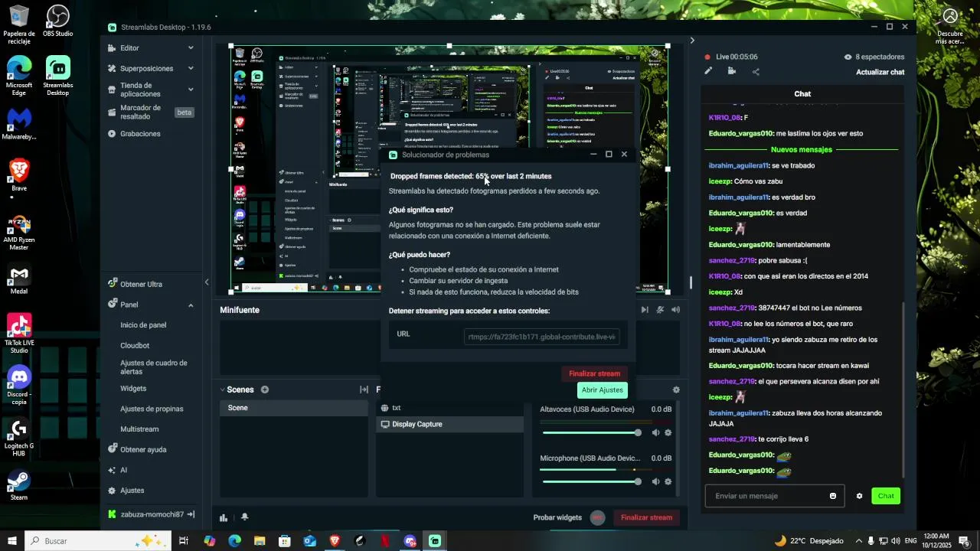Click the Windows search box Buscar
Screen dimensions: 980x551
[100, 541]
